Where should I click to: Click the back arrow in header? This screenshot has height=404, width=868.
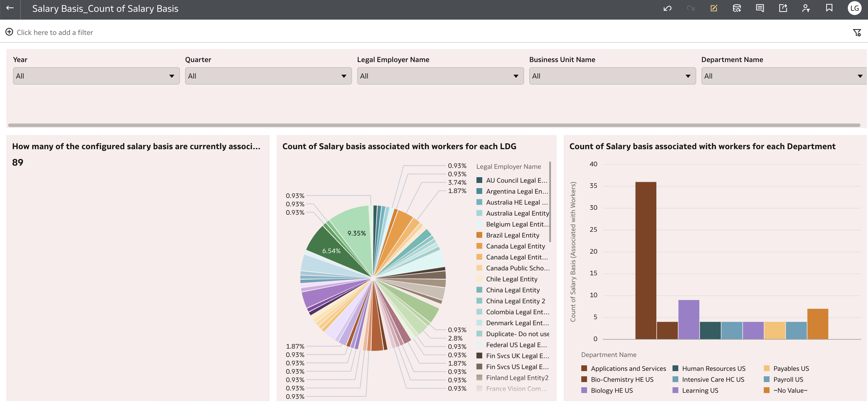point(10,8)
